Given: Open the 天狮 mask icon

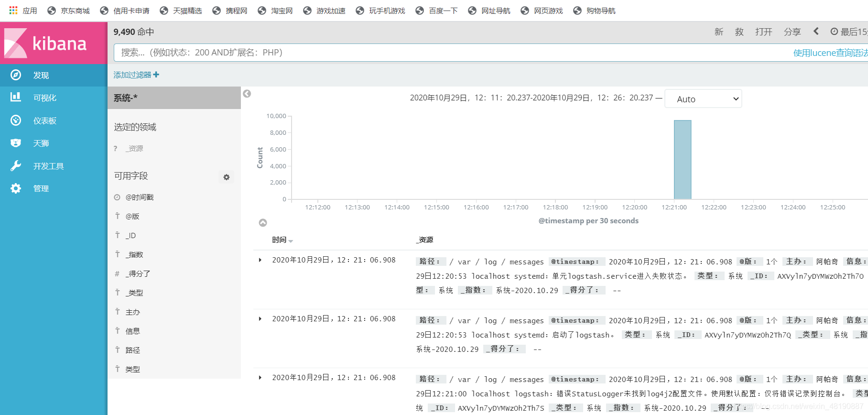Looking at the screenshot, I should (16, 143).
